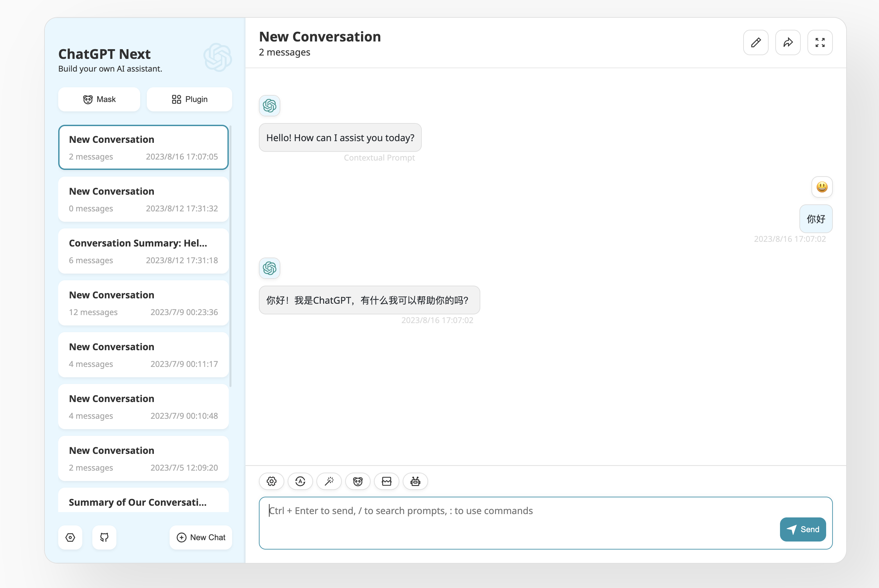Open Conversation Summary: Hel... chat
The image size is (879, 588).
(143, 251)
